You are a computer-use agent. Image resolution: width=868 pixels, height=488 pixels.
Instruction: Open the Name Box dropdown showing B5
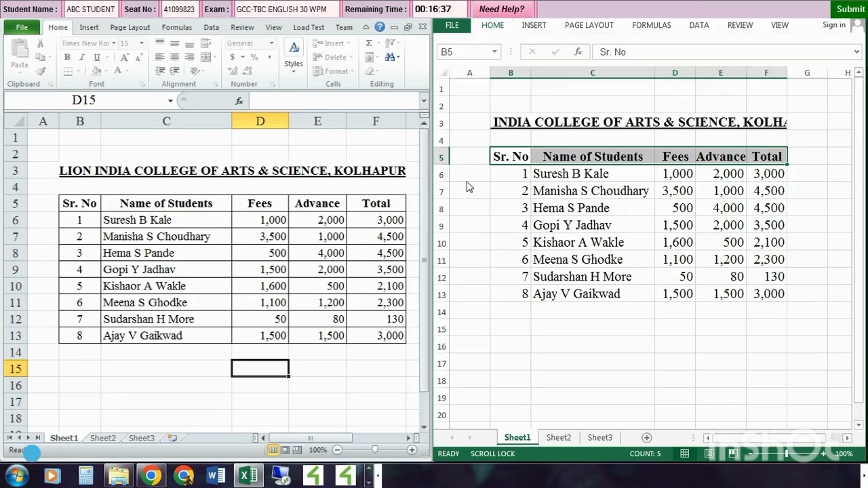(494, 52)
